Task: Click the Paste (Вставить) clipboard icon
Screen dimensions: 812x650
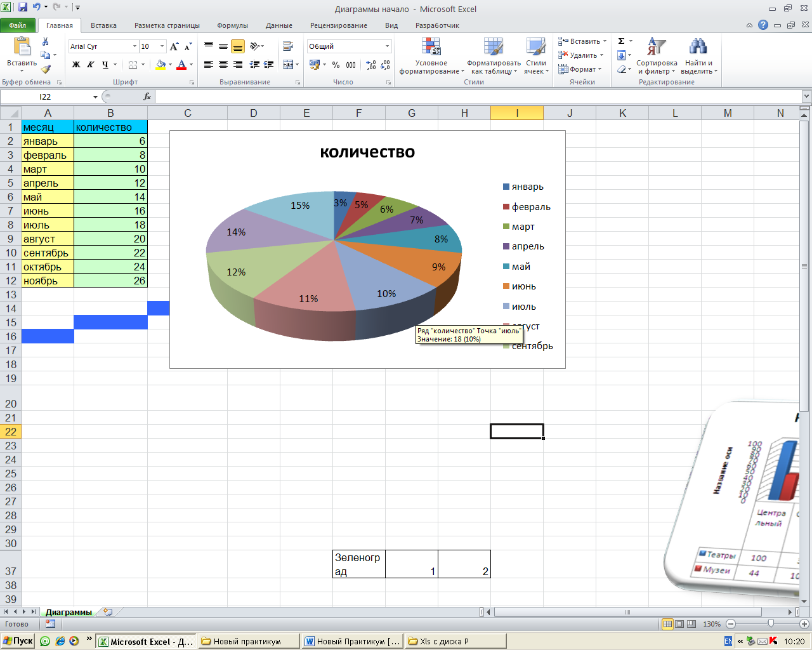Action: click(22, 46)
